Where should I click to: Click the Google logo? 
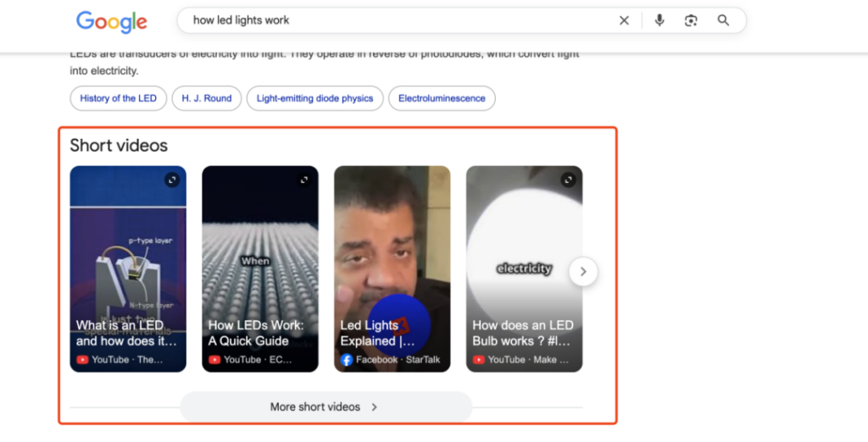pyautogui.click(x=111, y=21)
